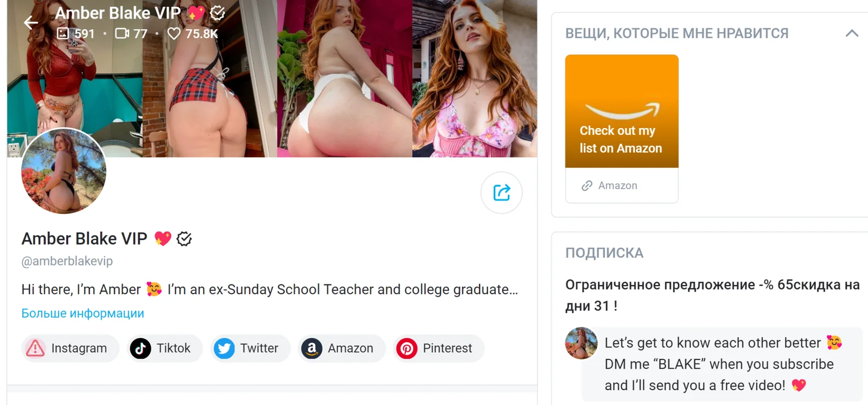
Task: Open the Instagram social link
Action: (x=70, y=348)
